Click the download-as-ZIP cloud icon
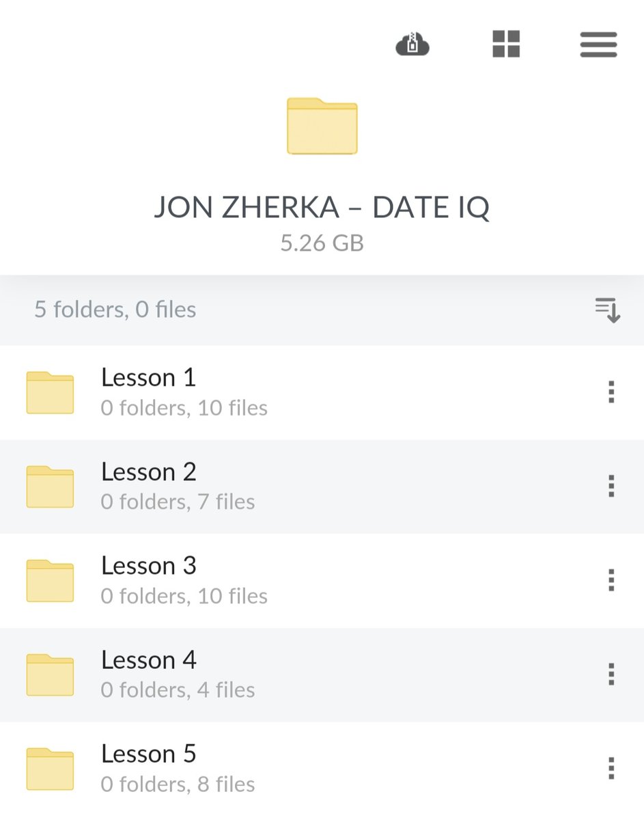644x820 pixels. point(412,45)
